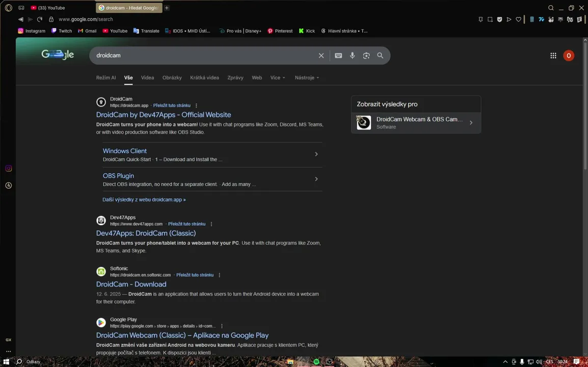Open Translate bookmark
This screenshot has height=367, width=588.
click(x=146, y=31)
